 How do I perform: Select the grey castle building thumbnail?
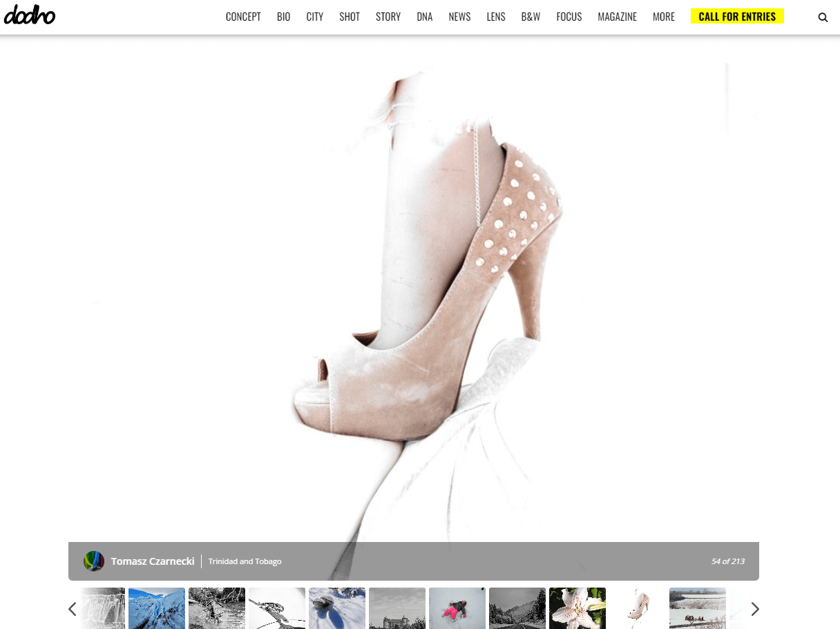[397, 608]
